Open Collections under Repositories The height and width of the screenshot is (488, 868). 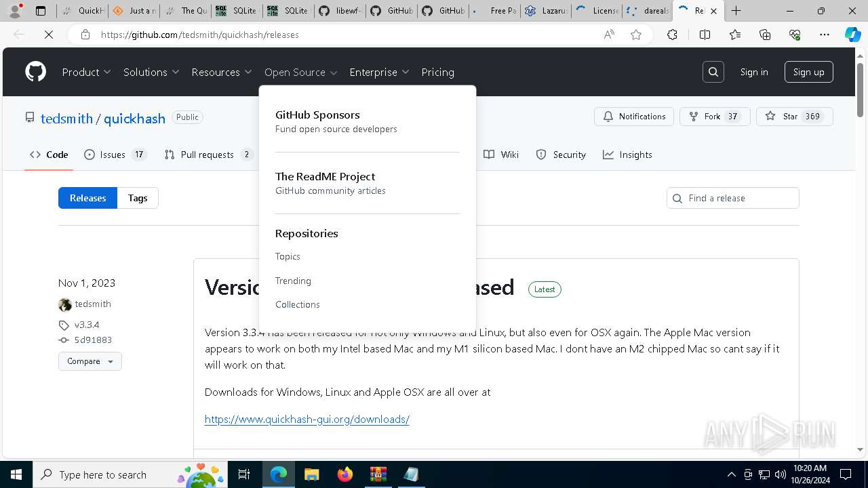coord(298,304)
